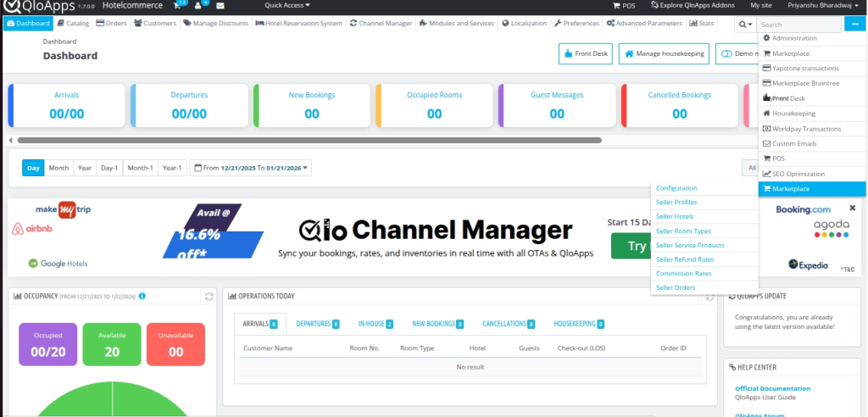
Task: Open the Stats menu
Action: pos(701,23)
